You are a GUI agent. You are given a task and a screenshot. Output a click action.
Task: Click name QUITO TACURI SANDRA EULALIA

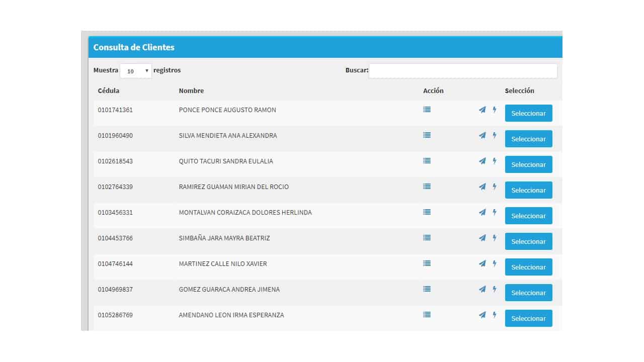226,161
